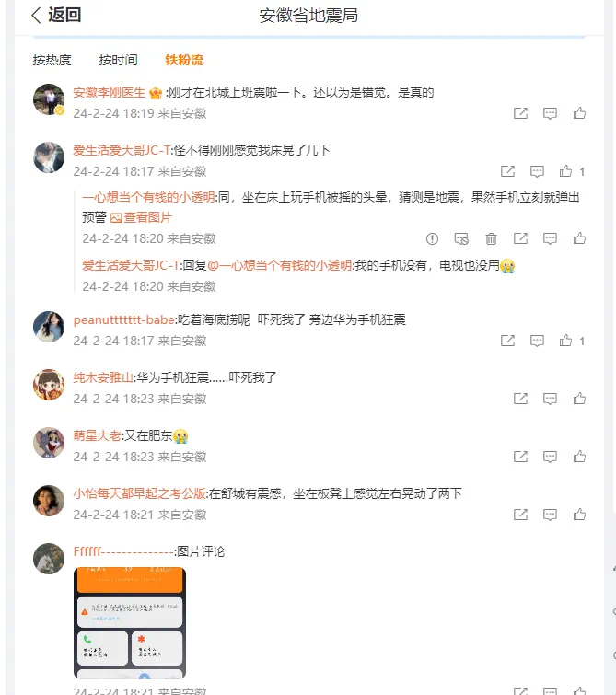616x695 pixels.
Task: Sort comments by 按时间
Action: (x=118, y=60)
